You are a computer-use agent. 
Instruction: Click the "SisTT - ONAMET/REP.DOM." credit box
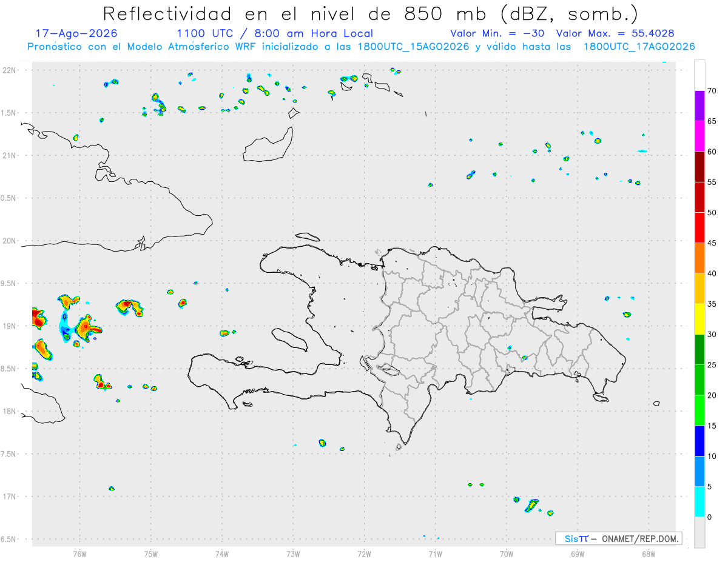619,538
